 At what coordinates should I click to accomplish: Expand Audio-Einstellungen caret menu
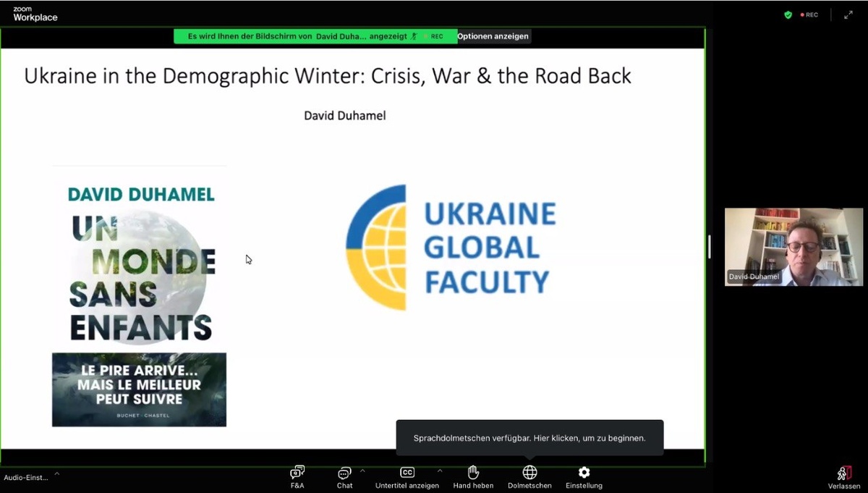click(x=57, y=473)
